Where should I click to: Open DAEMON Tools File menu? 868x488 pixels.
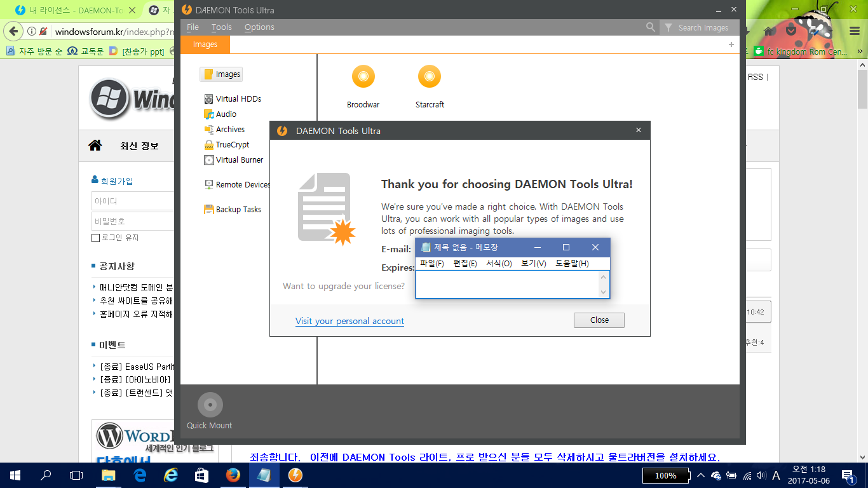(x=193, y=27)
